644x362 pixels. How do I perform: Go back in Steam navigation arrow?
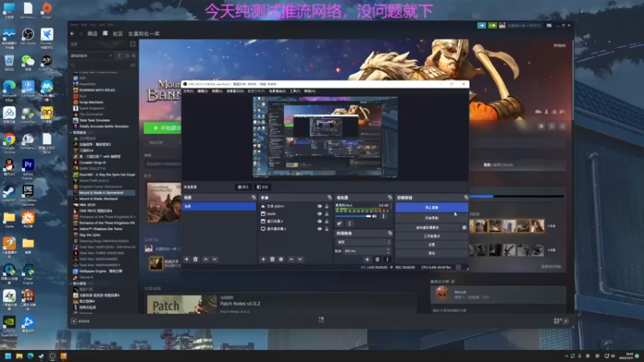coord(72,34)
